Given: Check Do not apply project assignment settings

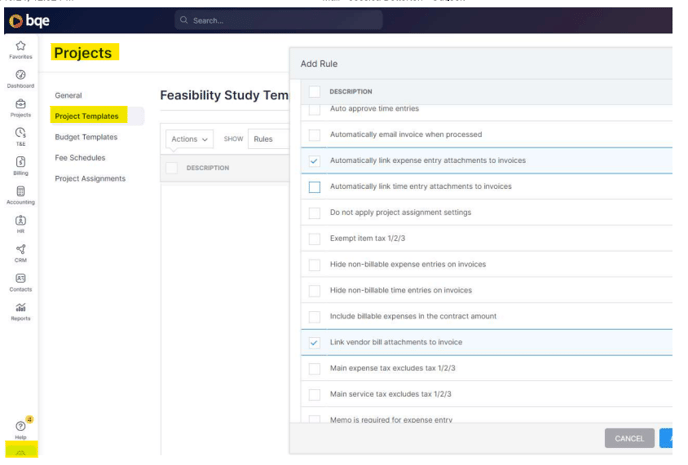Looking at the screenshot, I should pos(315,213).
